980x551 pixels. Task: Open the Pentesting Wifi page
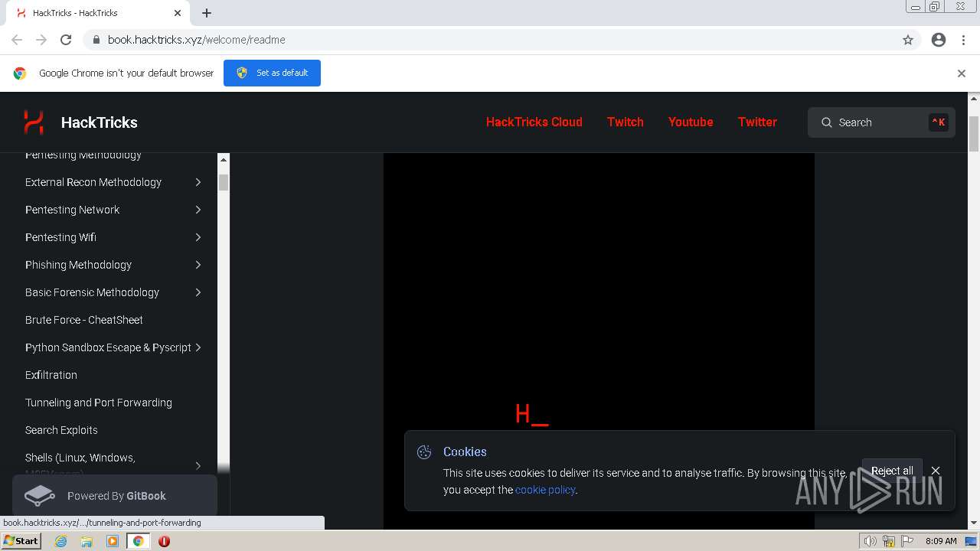61,237
